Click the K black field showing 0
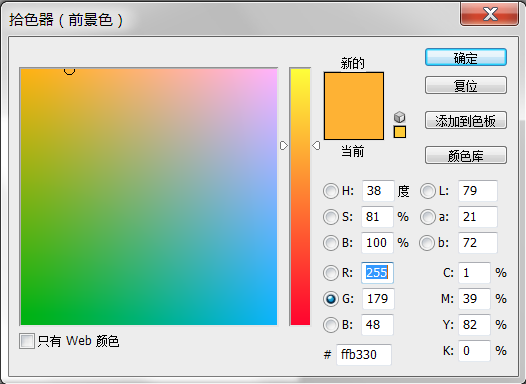The image size is (526, 384). 474,351
